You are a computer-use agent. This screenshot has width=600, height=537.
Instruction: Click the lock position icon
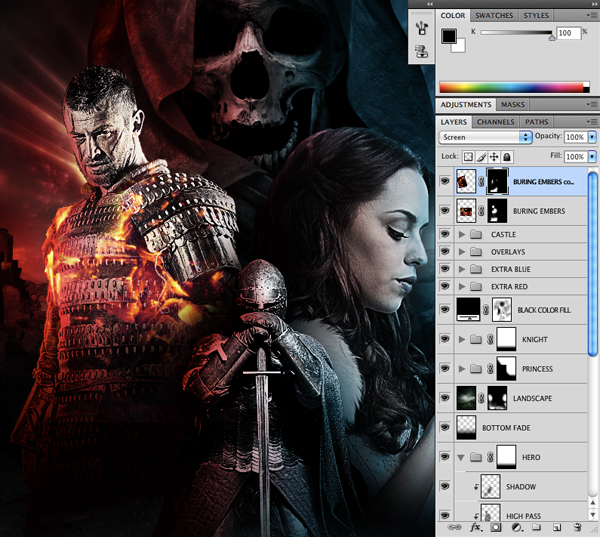point(493,157)
